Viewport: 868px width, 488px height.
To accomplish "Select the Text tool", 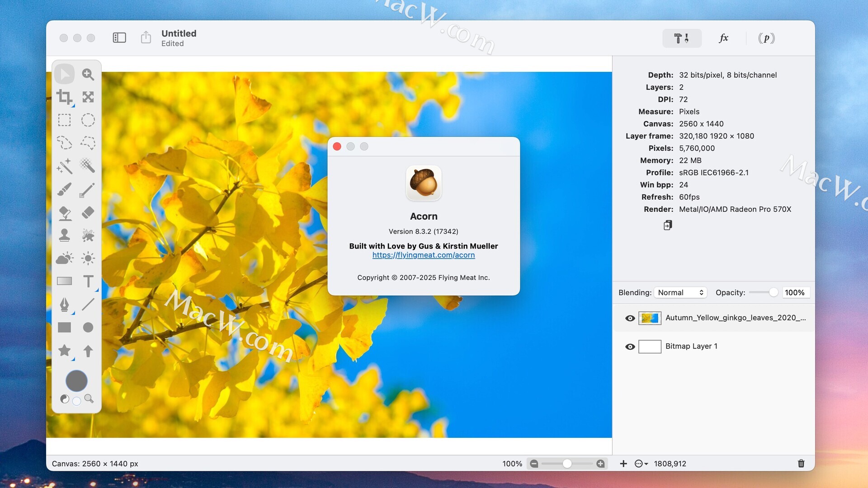I will pyautogui.click(x=88, y=281).
